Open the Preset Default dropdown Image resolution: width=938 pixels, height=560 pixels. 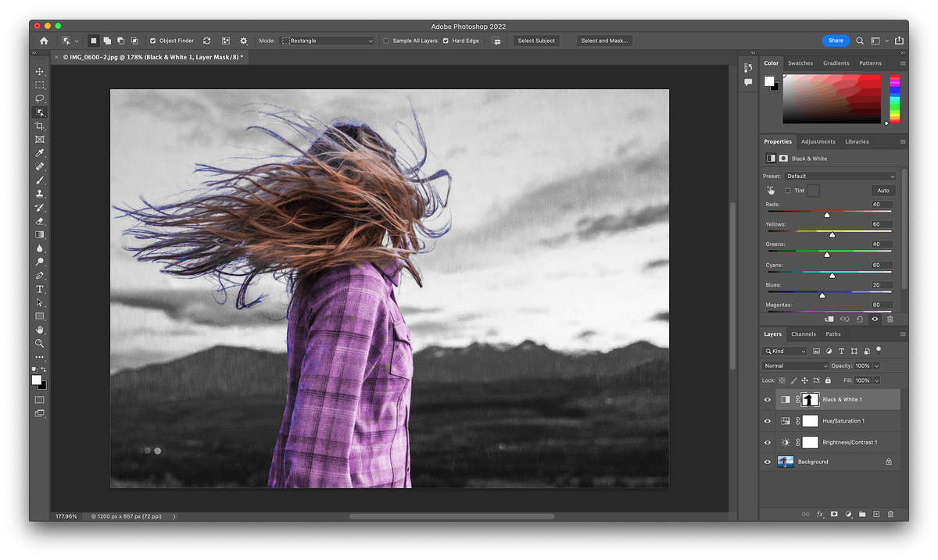click(840, 176)
